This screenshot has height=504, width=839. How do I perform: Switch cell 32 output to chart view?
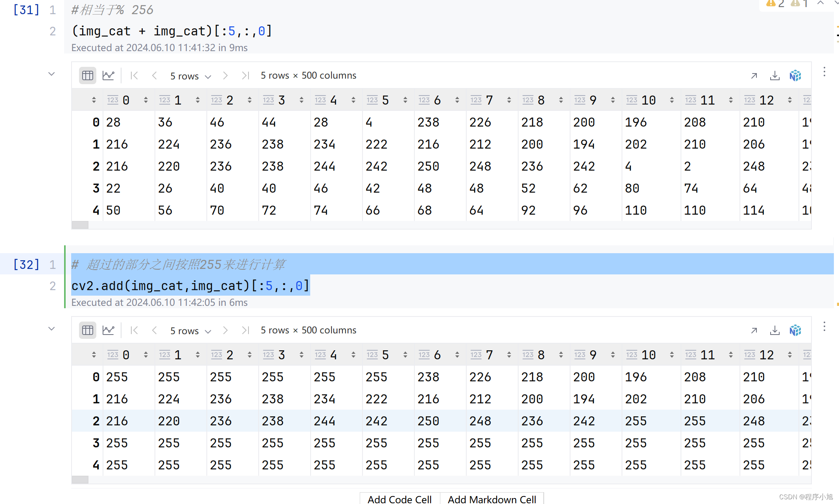(108, 330)
